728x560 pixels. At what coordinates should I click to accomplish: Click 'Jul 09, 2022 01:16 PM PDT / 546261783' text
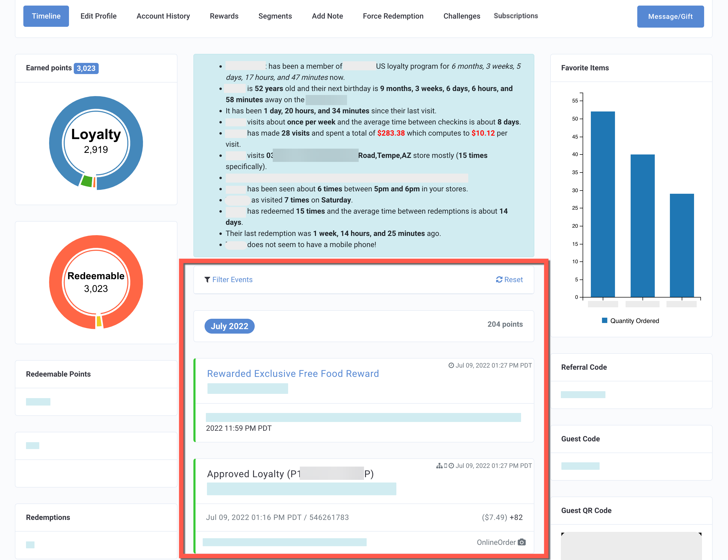tap(277, 517)
